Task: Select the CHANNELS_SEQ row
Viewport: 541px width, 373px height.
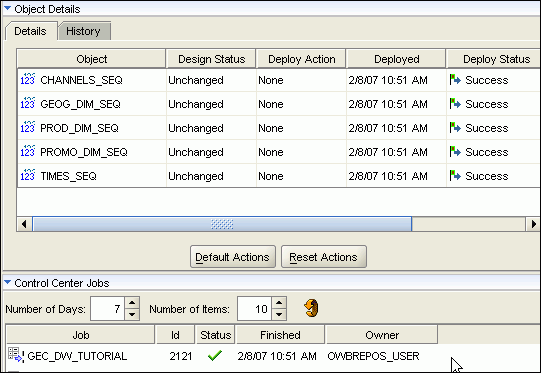Action: tap(279, 80)
